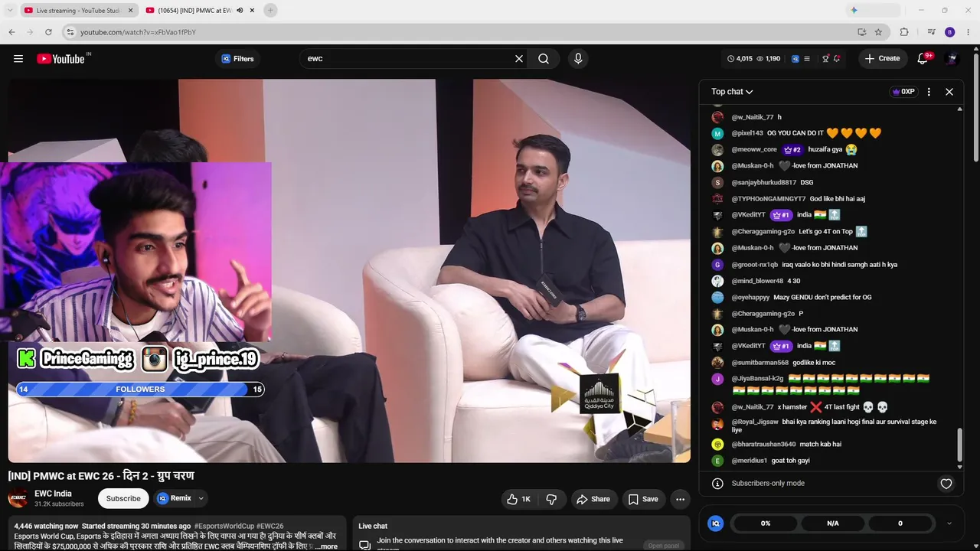Start voice search with the microphone
This screenshot has height=551, width=980.
click(578, 59)
